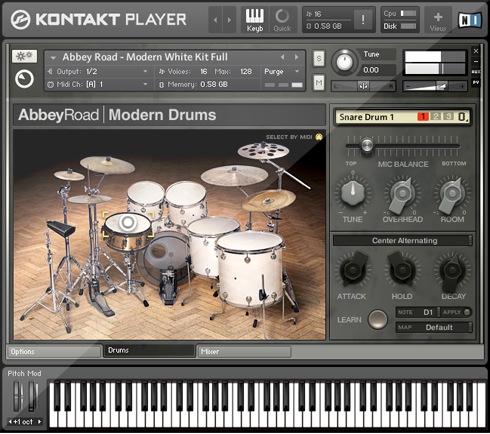The height and width of the screenshot is (434, 490).
Task: Open the MAP Default dropdown
Action: [x=434, y=327]
